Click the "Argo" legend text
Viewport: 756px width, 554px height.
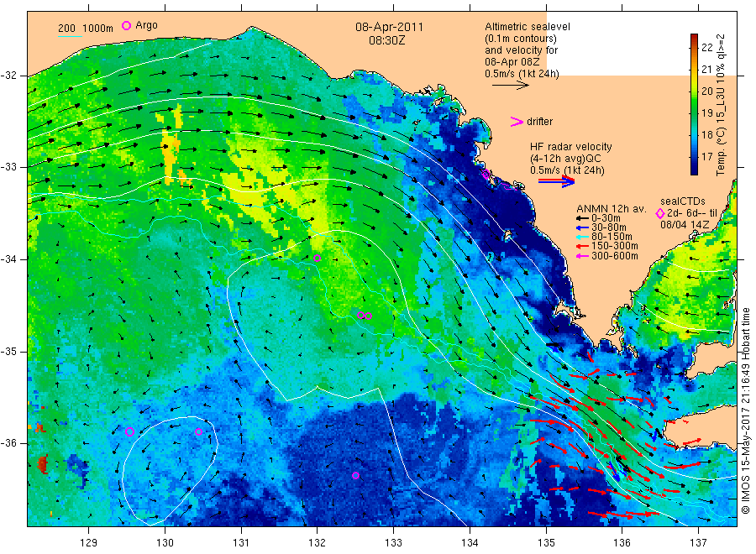pos(146,25)
